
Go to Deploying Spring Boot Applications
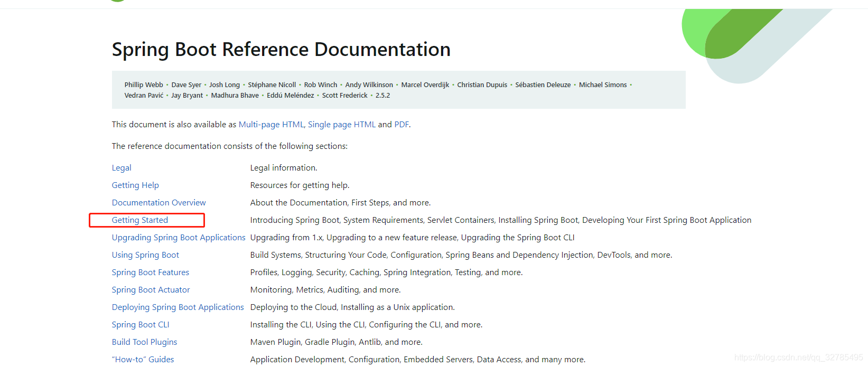[x=178, y=307]
